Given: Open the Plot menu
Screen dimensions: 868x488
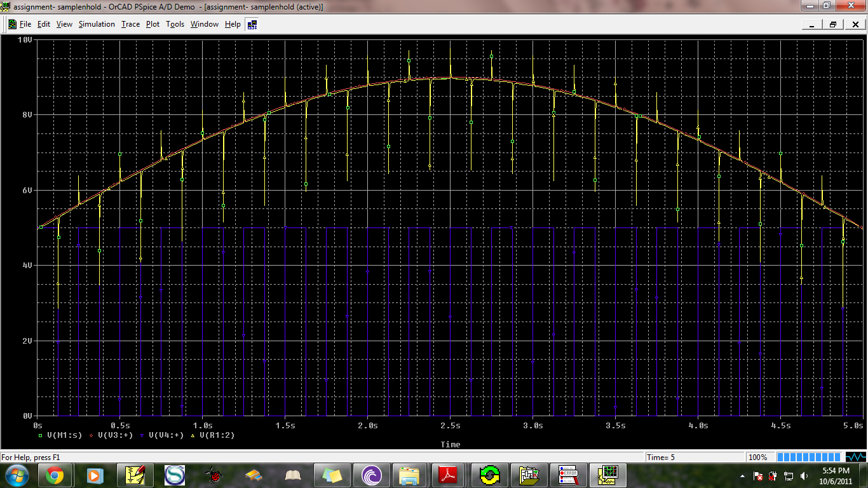Looking at the screenshot, I should [x=153, y=24].
